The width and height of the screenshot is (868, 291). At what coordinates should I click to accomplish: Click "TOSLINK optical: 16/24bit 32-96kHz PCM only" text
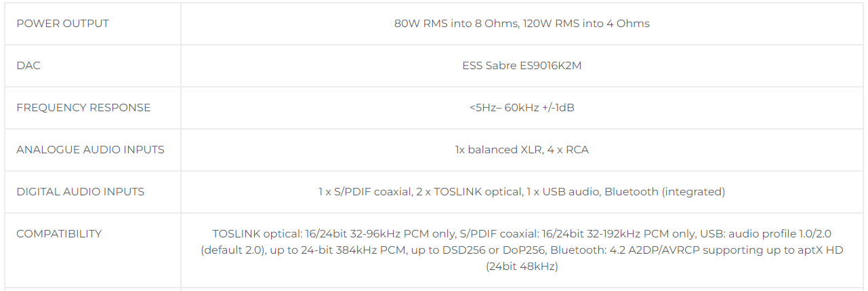pyautogui.click(x=333, y=234)
